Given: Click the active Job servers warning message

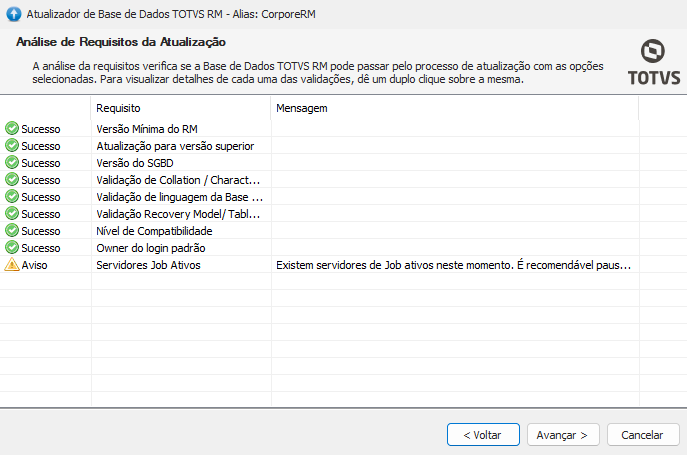Looking at the screenshot, I should coord(453,265).
